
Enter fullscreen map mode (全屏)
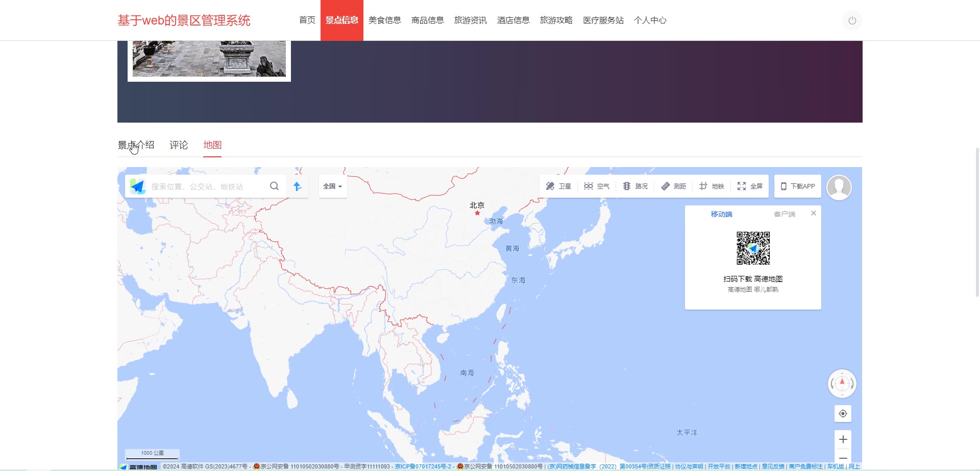tap(750, 186)
